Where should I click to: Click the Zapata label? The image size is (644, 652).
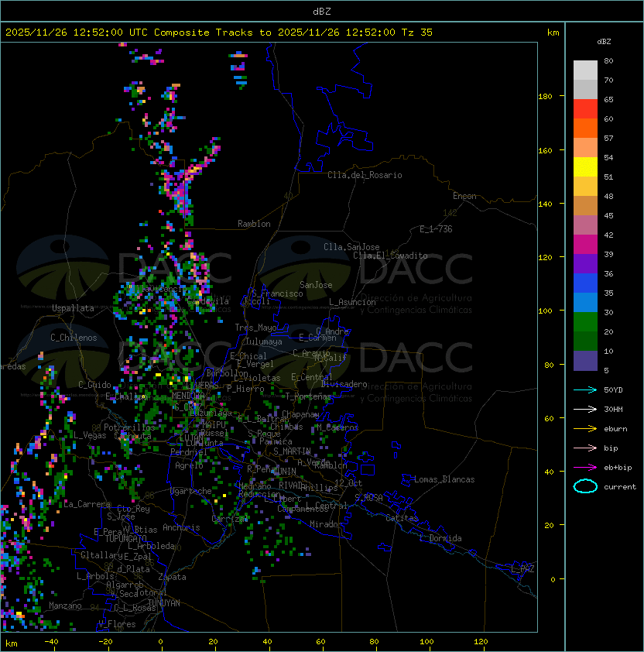[x=172, y=577]
